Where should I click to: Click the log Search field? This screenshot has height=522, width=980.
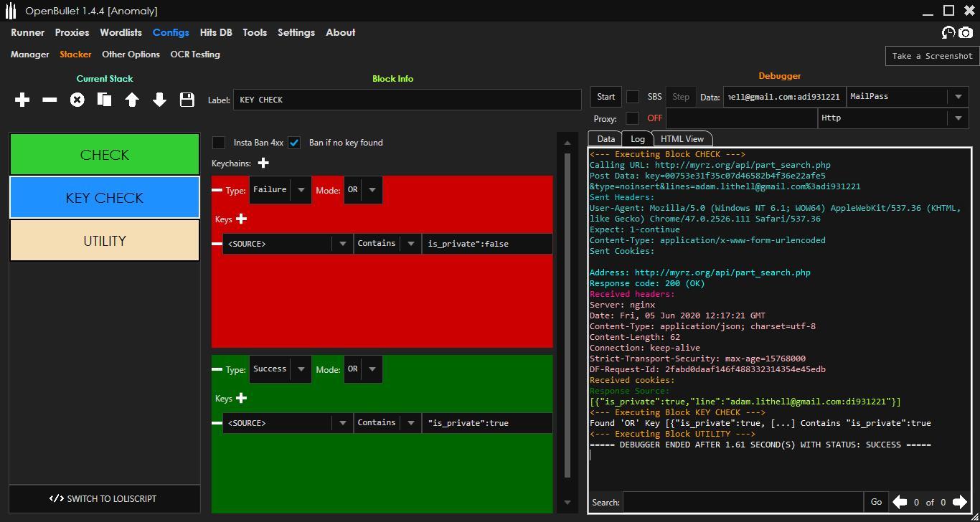point(743,502)
